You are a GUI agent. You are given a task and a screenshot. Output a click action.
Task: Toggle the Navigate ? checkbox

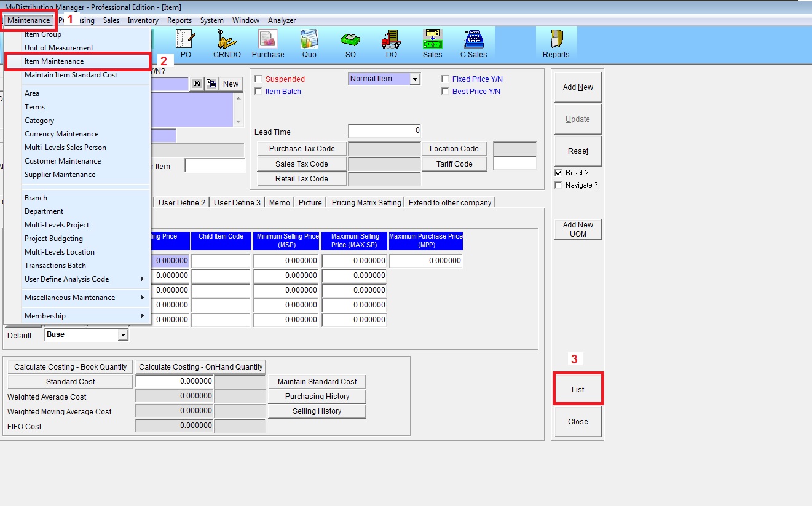tap(558, 185)
